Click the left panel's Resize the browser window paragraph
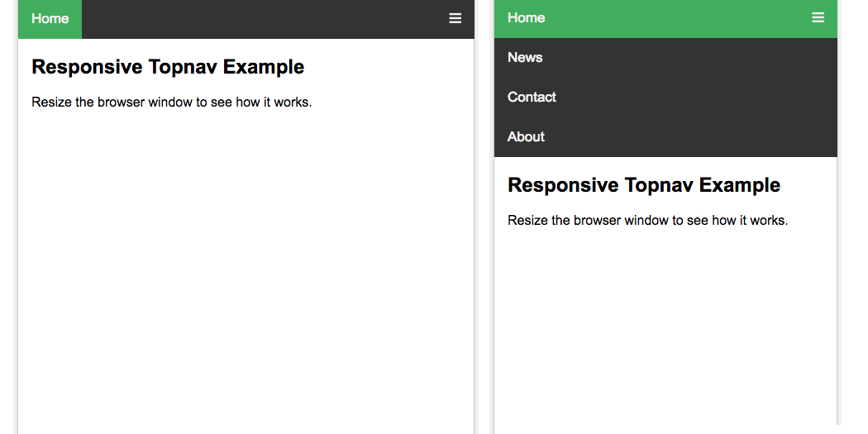The height and width of the screenshot is (434, 868). 171,103
